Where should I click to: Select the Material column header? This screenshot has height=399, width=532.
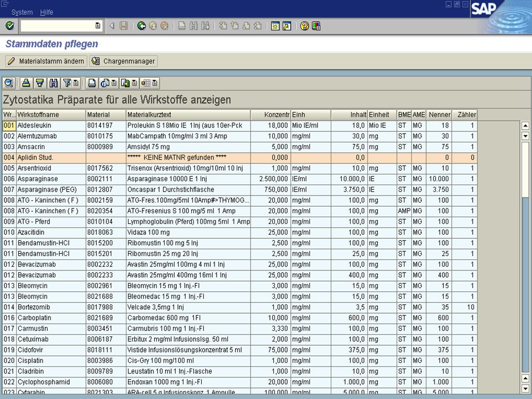click(106, 115)
